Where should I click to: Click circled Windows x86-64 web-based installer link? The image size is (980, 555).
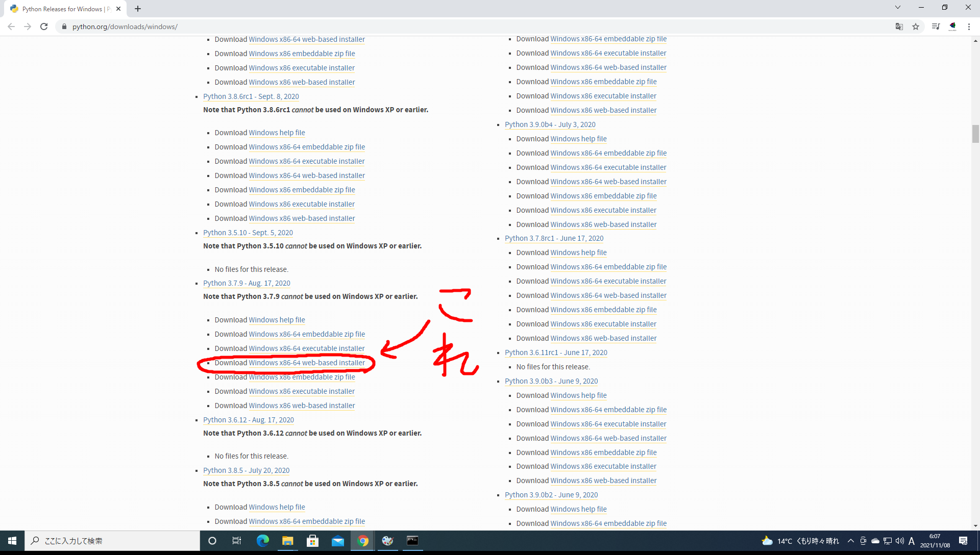(307, 363)
